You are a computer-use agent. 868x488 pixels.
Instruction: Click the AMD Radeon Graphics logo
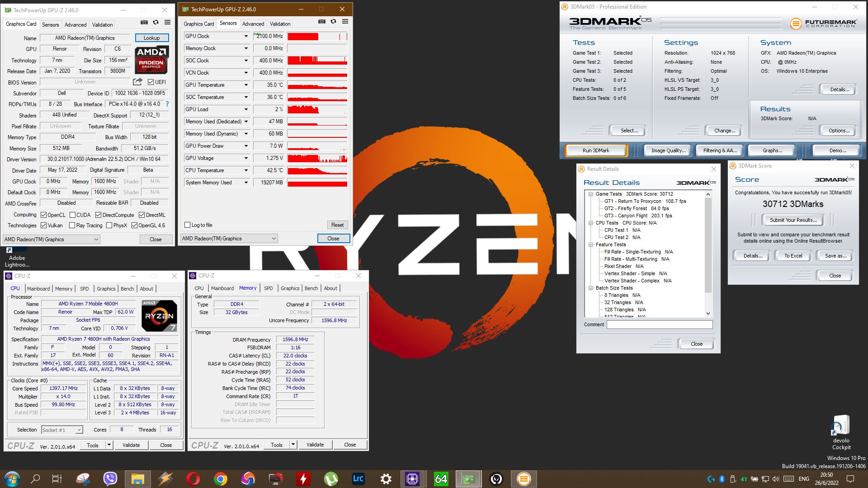click(152, 60)
